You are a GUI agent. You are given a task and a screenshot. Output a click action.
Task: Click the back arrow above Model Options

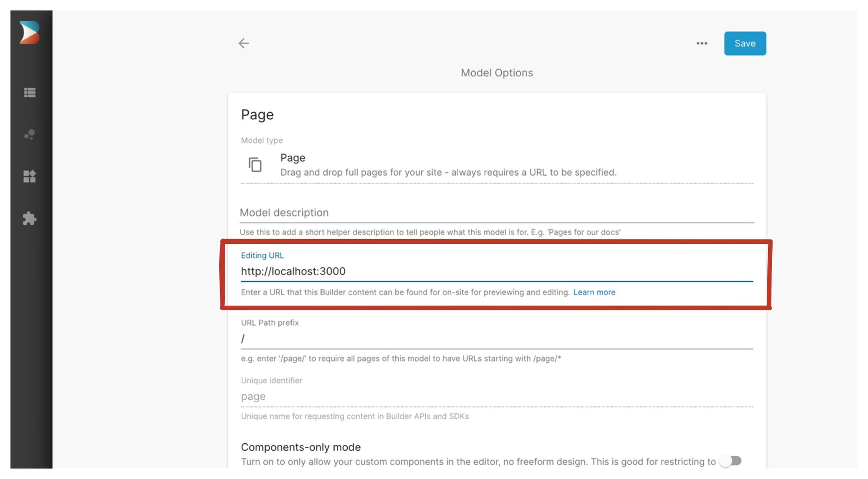(x=244, y=43)
